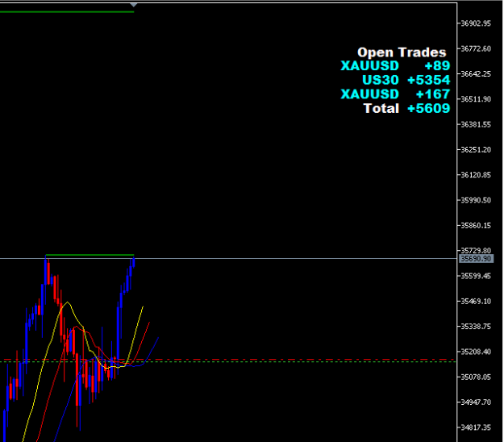Click the 36251.20 price scale label
The height and width of the screenshot is (442, 504).
click(476, 150)
